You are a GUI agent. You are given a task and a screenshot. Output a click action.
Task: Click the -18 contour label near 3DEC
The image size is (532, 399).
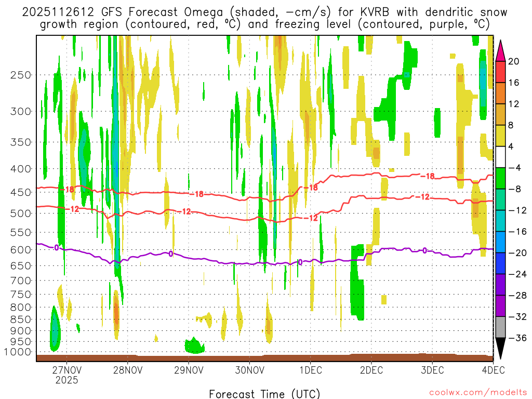click(x=428, y=176)
